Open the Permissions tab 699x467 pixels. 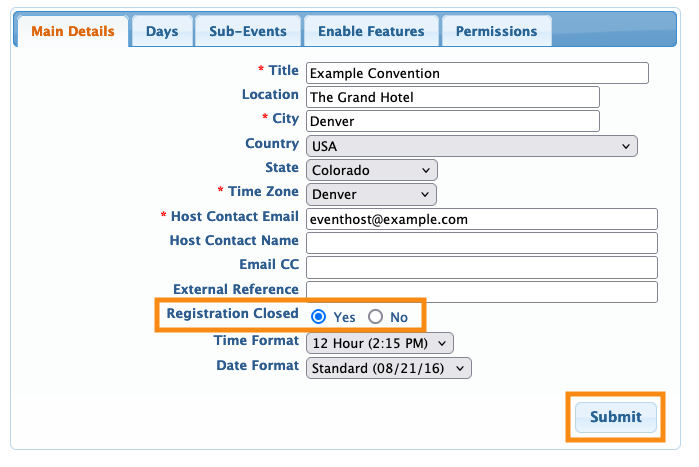496,31
